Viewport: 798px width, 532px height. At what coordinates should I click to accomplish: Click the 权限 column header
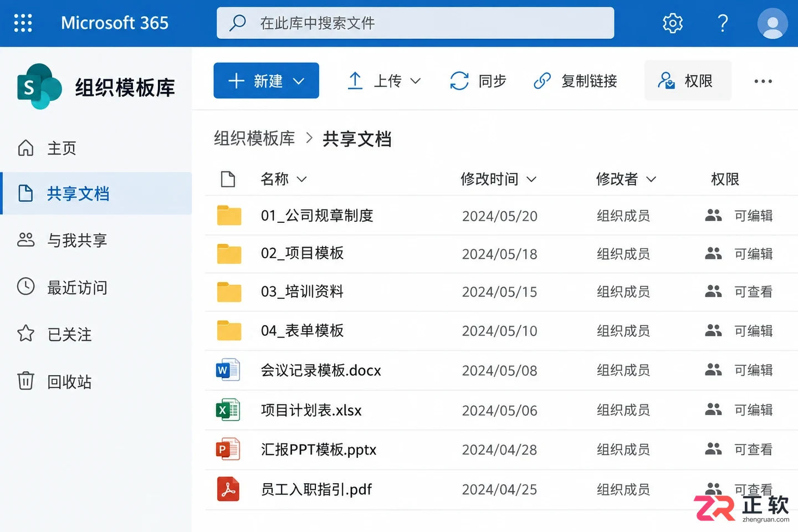tap(725, 179)
